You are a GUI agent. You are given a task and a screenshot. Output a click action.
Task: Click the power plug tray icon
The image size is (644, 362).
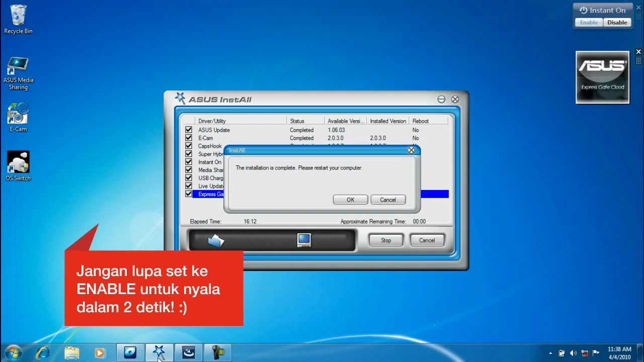[561, 353]
